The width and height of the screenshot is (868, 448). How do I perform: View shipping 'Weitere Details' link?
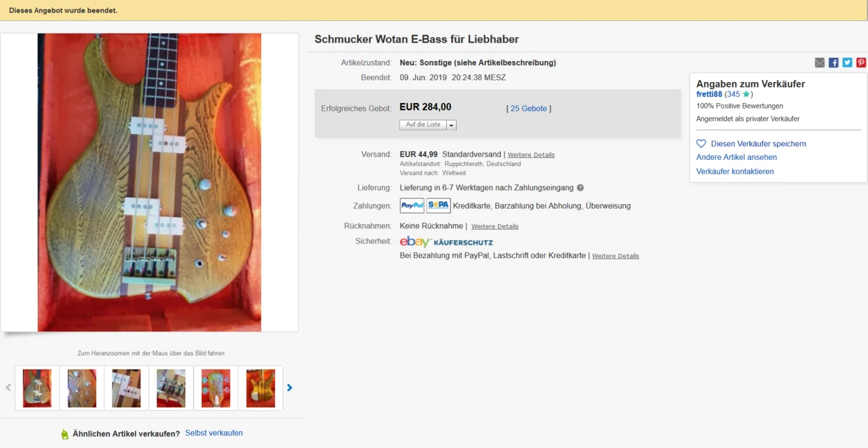point(531,155)
